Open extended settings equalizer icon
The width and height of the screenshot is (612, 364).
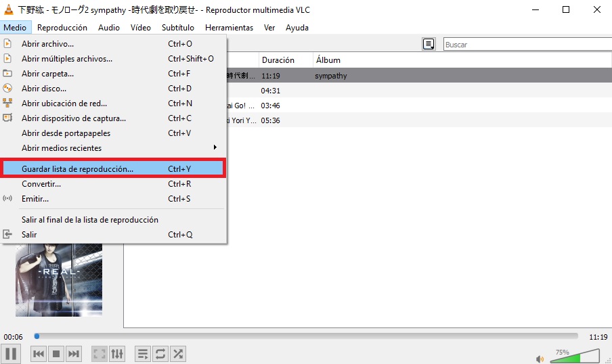(x=117, y=354)
